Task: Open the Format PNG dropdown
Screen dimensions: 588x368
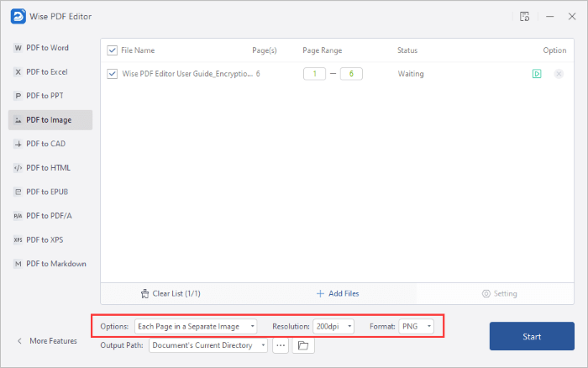Action: 417,327
